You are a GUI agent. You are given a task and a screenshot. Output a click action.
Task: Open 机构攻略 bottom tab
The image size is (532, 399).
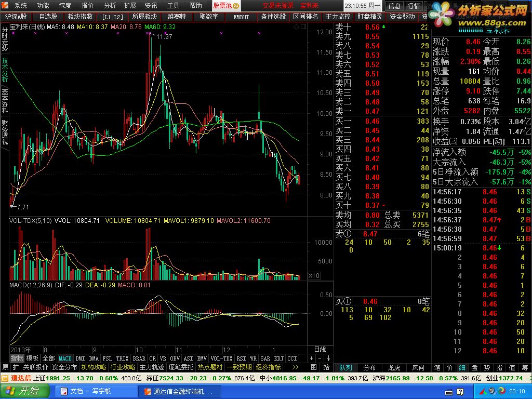[x=94, y=367]
